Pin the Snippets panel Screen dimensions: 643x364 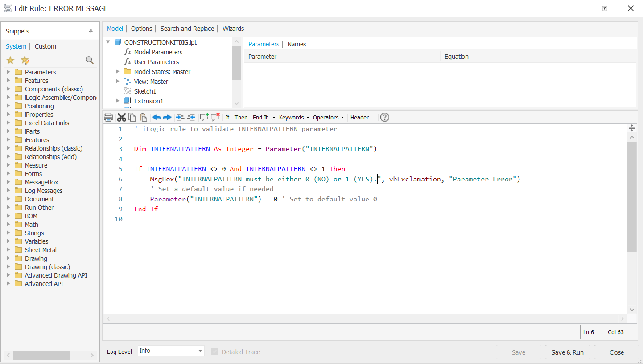tap(91, 31)
